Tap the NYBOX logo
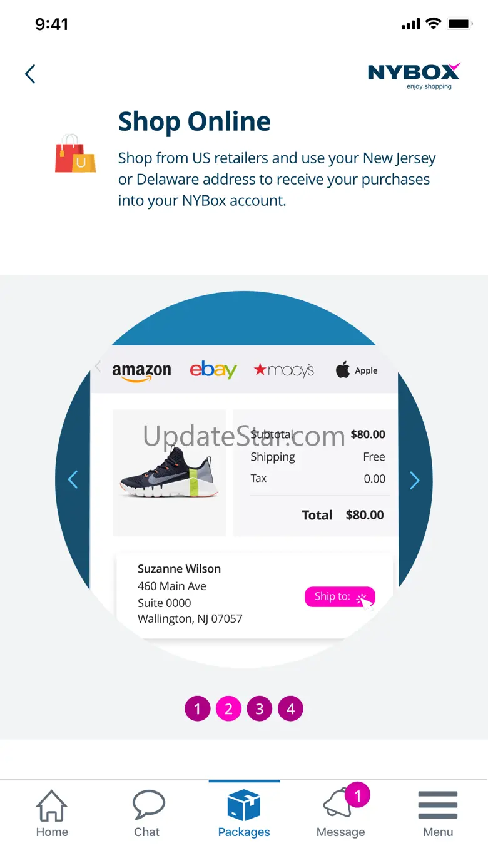 point(414,76)
